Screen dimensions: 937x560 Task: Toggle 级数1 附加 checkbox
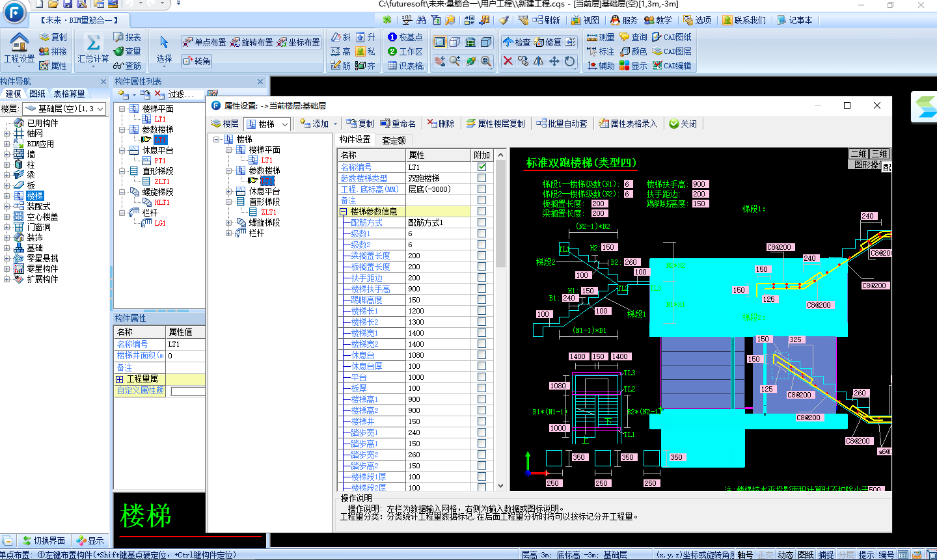tap(482, 233)
